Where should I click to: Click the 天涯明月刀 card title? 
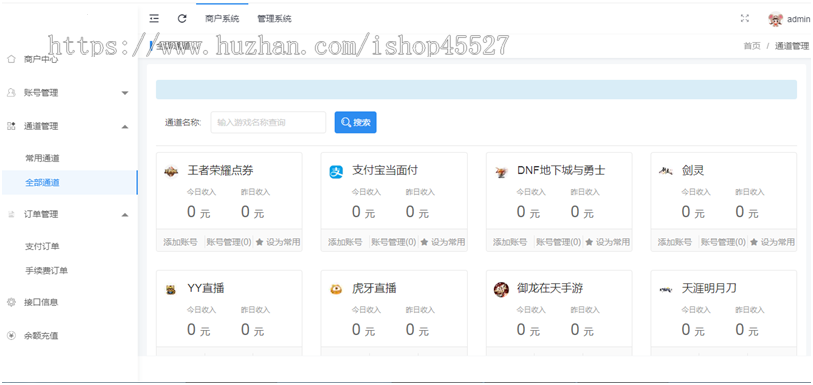click(709, 289)
